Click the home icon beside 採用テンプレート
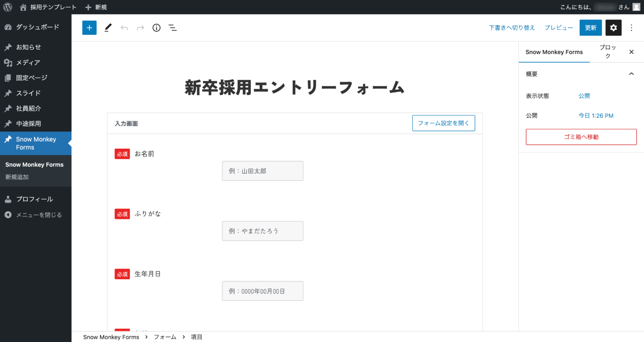The width and height of the screenshot is (644, 342). 23,7
